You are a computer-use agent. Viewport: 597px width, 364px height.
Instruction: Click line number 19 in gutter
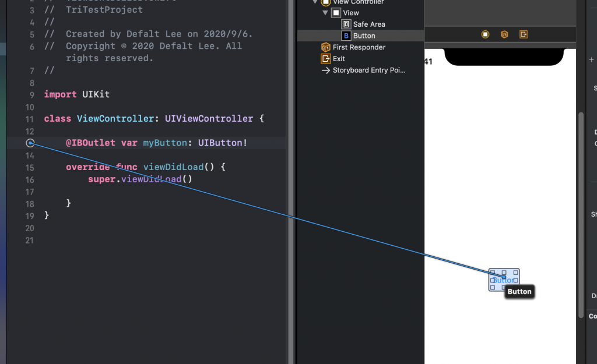[x=30, y=216]
